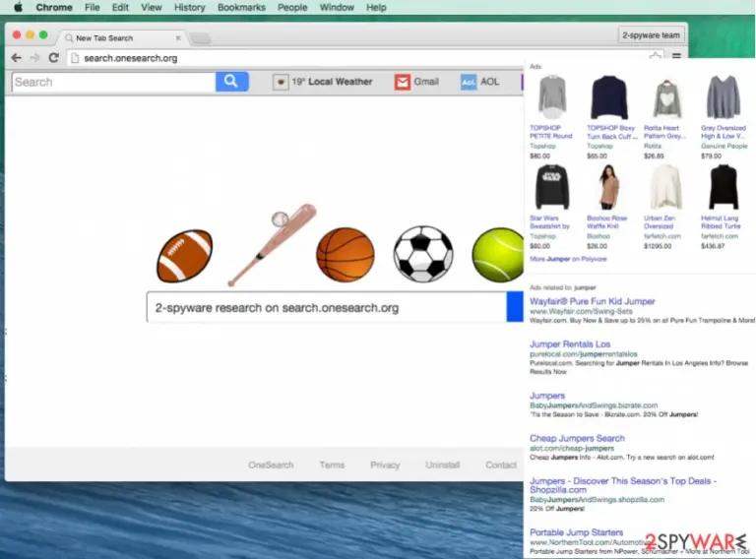Open the Edit menu
This screenshot has width=756, height=559.
click(x=120, y=7)
